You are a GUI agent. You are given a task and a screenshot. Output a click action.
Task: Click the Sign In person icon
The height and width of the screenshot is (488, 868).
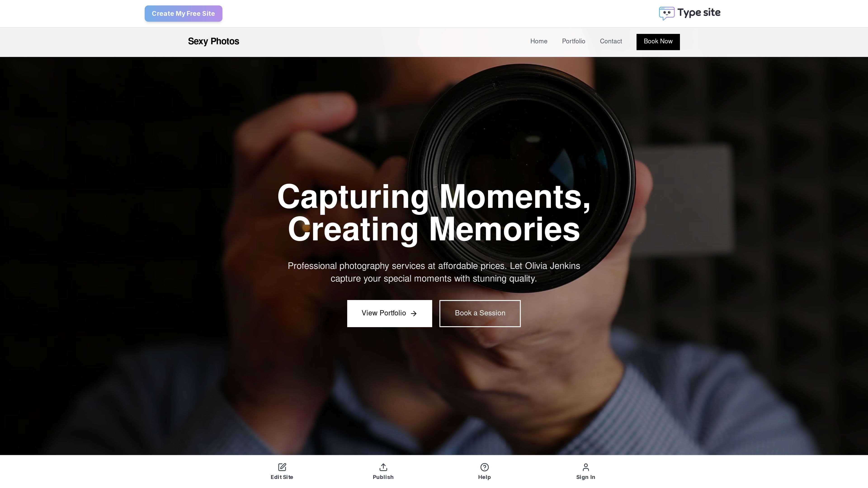586,467
